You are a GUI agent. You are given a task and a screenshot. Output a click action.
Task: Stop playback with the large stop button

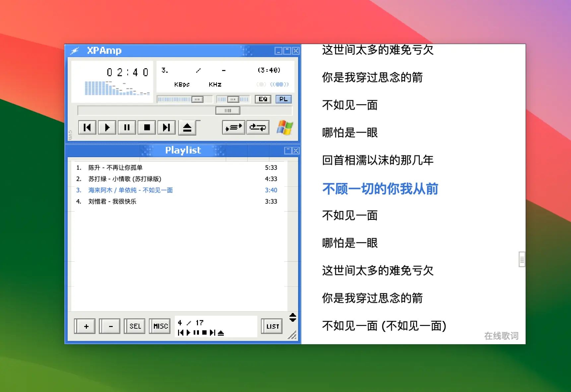[147, 127]
